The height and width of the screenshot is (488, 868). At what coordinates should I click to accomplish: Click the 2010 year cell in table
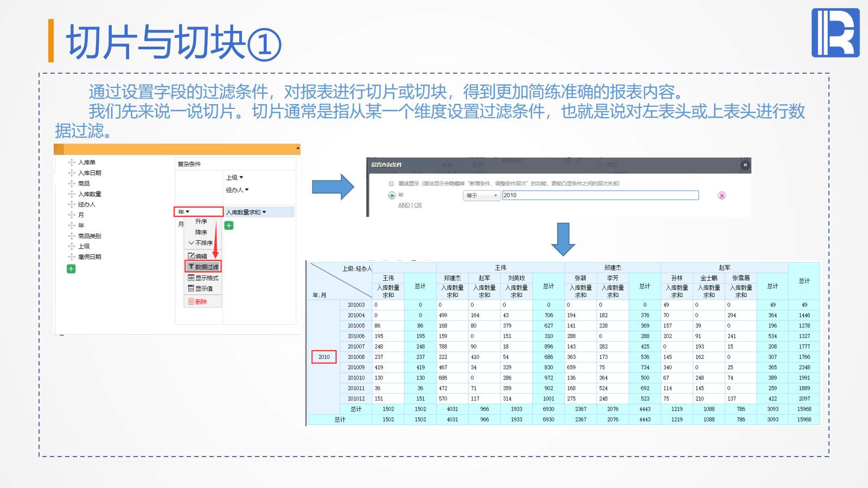[x=324, y=357]
